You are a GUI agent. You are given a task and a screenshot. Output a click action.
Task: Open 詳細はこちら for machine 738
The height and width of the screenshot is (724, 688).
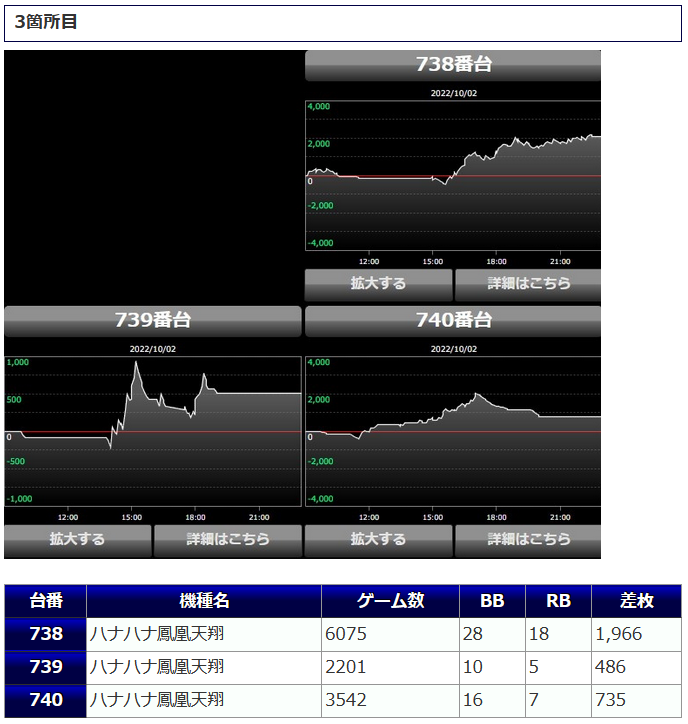(528, 285)
